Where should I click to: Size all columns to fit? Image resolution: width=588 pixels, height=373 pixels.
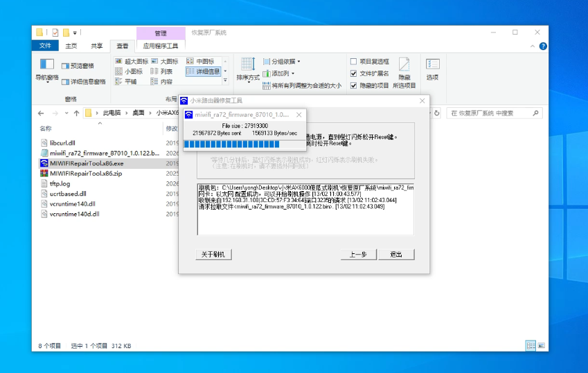(302, 86)
